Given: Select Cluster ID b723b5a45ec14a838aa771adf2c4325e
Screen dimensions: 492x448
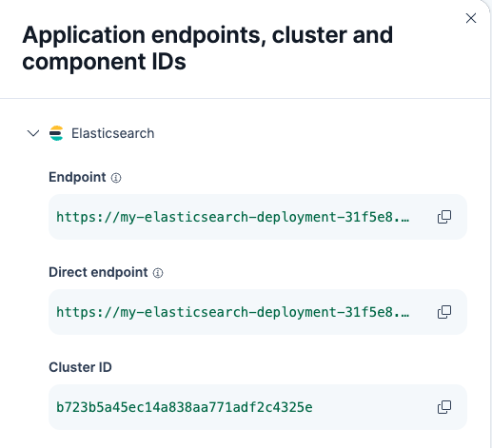Looking at the screenshot, I should point(185,407).
